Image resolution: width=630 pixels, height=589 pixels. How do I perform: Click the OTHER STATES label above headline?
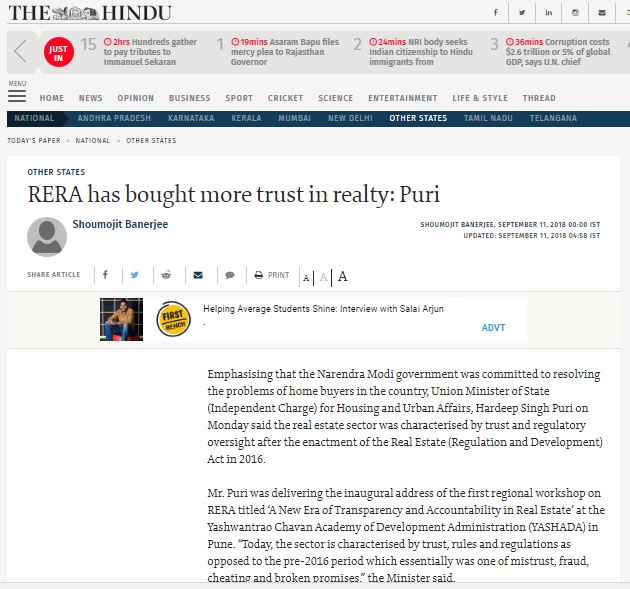click(56, 172)
